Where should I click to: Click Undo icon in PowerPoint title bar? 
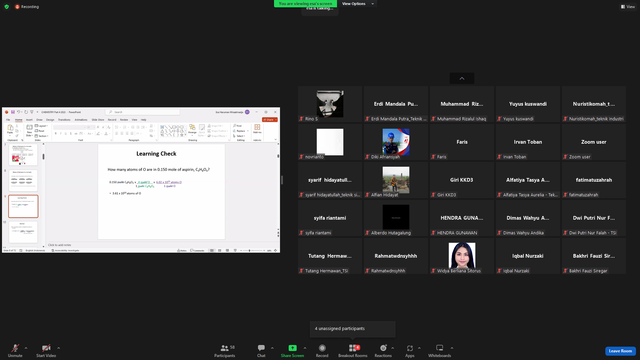19,112
